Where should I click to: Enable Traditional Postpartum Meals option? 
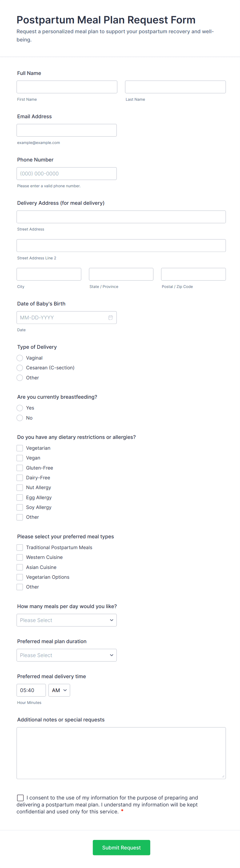click(x=20, y=548)
